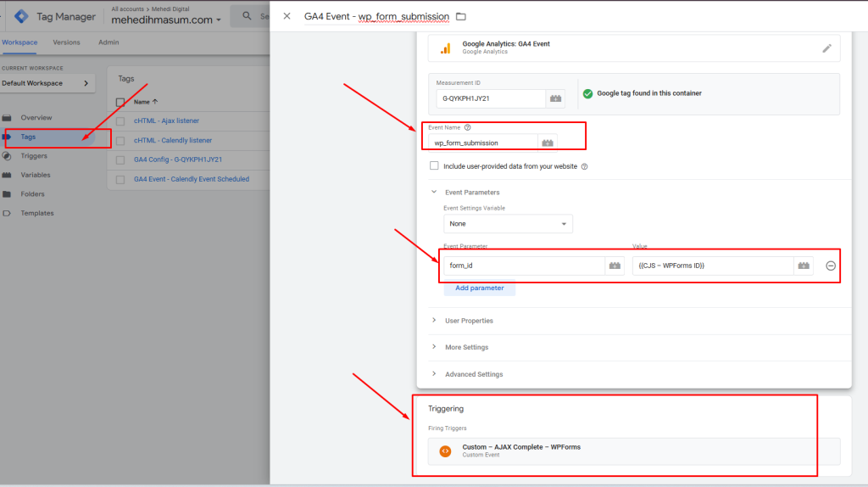
Task: Click the Event Name input field
Action: pyautogui.click(x=483, y=143)
